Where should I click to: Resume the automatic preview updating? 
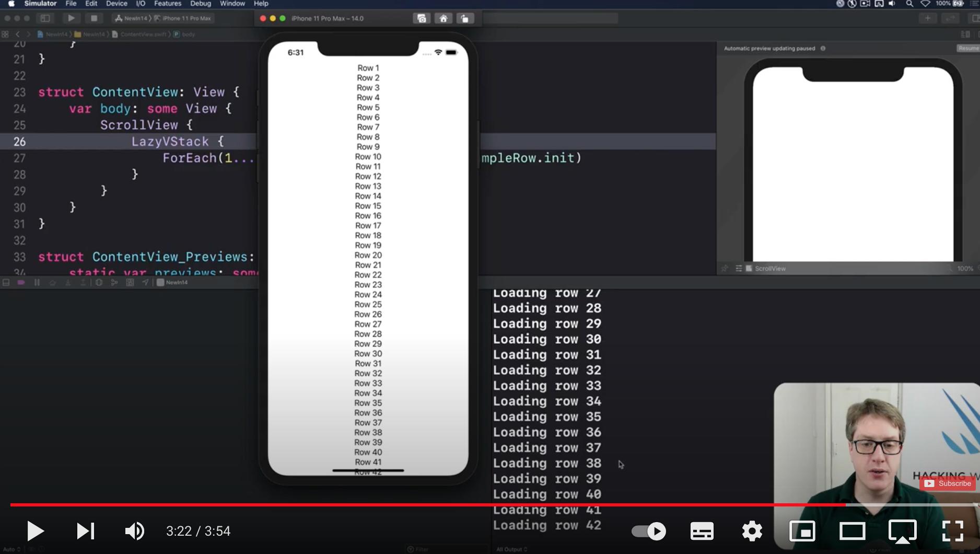(968, 49)
